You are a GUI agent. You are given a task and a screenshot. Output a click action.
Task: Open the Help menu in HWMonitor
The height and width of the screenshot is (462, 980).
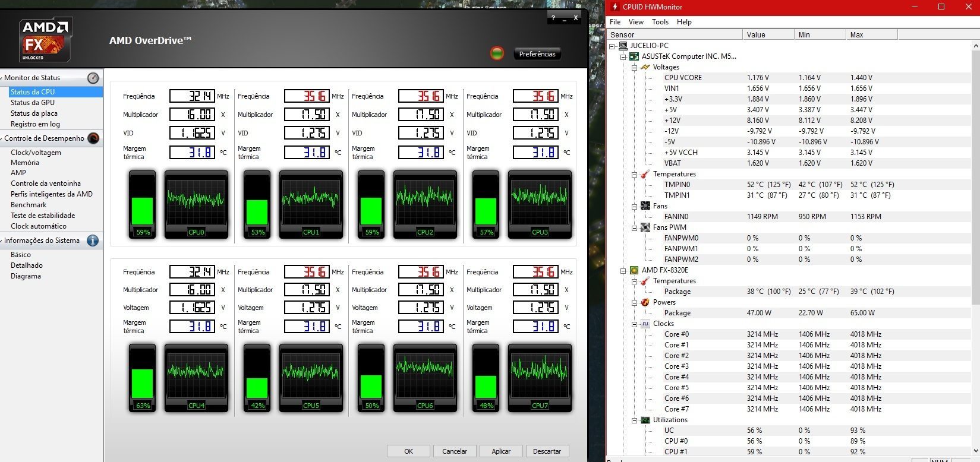coord(684,22)
